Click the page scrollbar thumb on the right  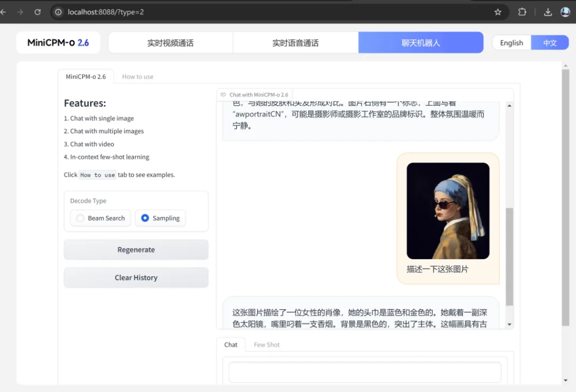pos(565,197)
